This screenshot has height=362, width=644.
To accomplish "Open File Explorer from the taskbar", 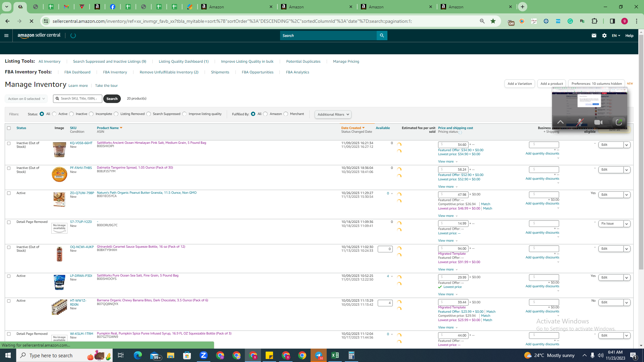I will click(171, 355).
